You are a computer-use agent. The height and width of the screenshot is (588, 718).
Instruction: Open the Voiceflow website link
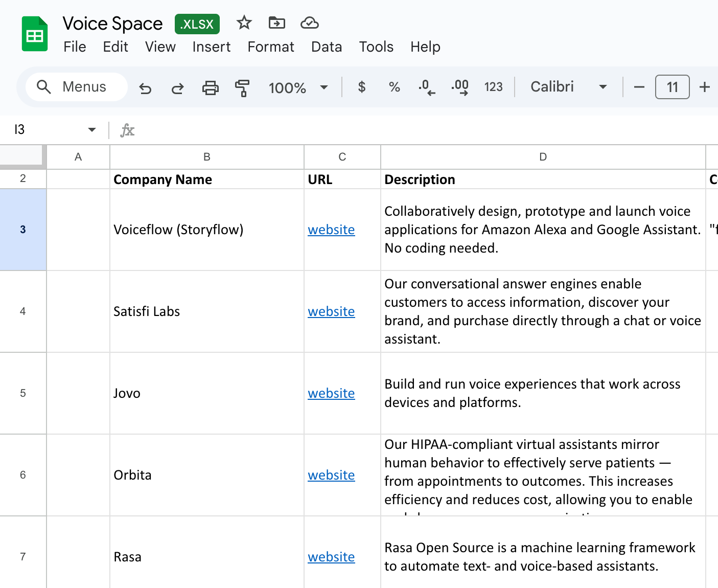331,230
